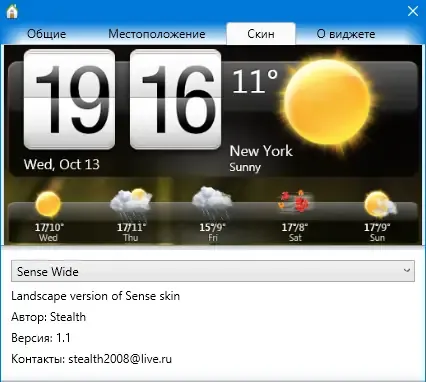Click the 17/9° Sun forecast temperature
426x382 pixels.
[x=377, y=227]
